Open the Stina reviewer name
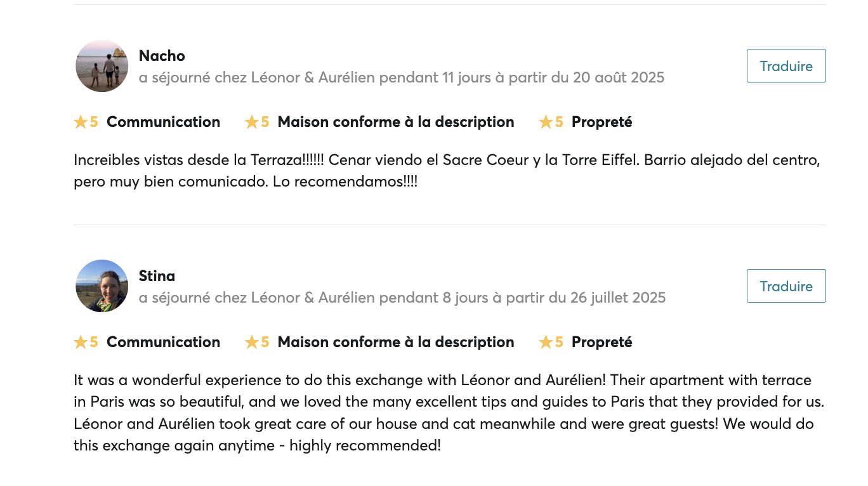Screen dimensions: 868x486 click(x=157, y=276)
